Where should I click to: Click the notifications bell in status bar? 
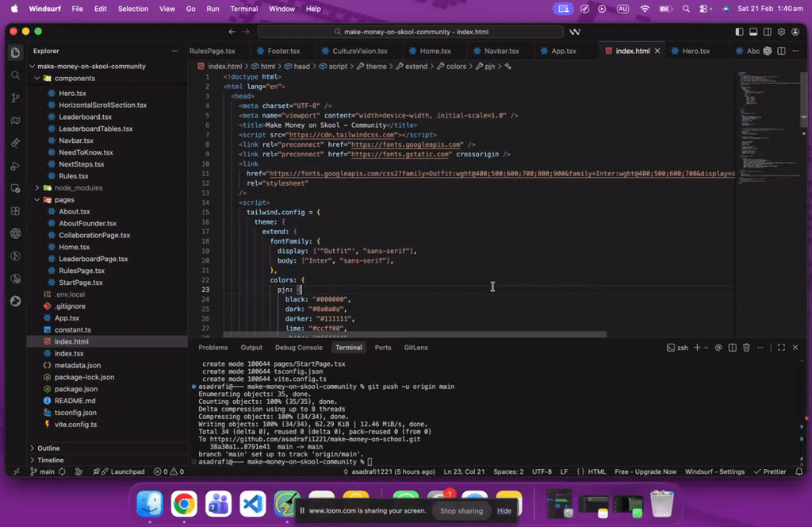coord(799,471)
